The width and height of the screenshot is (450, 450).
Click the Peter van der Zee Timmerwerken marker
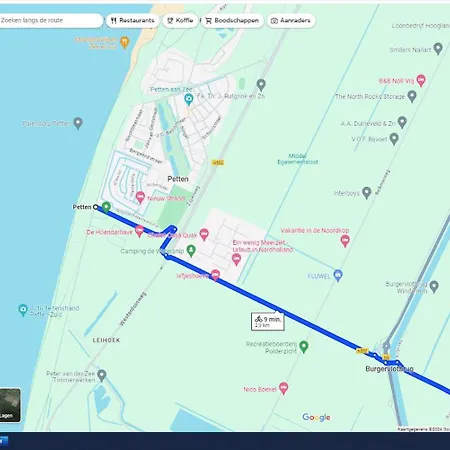[x=102, y=376]
